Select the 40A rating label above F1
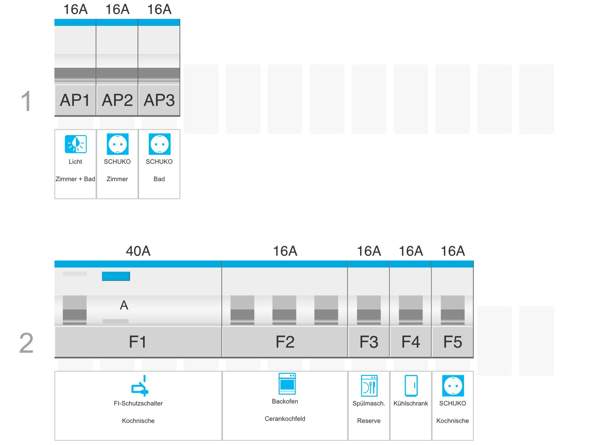The height and width of the screenshot is (445, 590). [x=138, y=251]
